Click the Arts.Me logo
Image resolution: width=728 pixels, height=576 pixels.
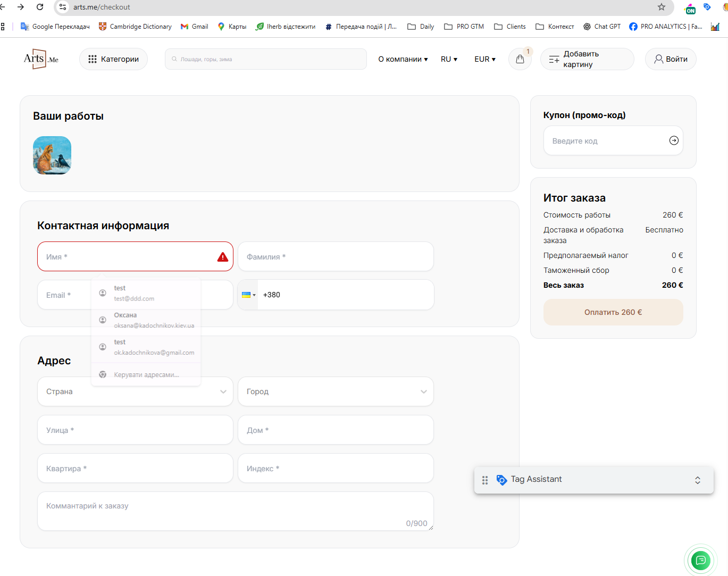[41, 59]
